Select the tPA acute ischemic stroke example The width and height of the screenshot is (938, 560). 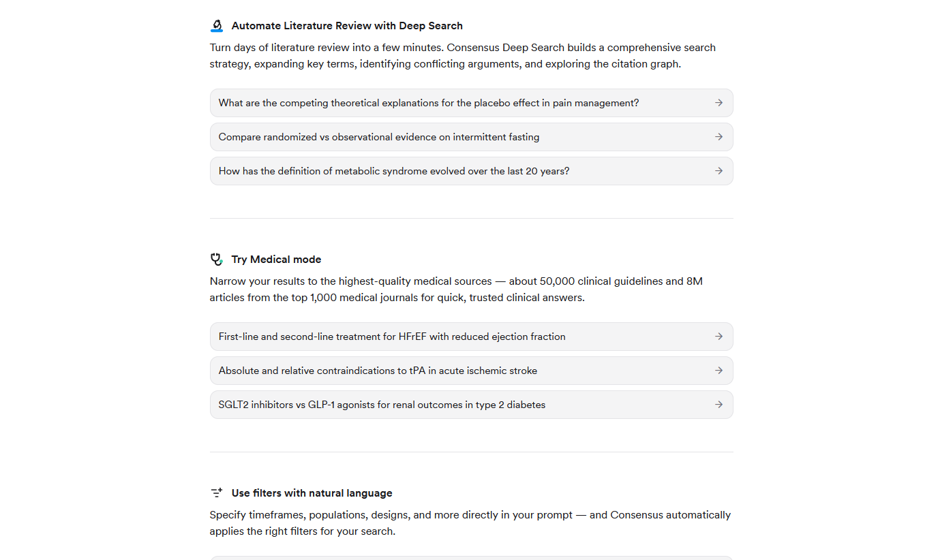[x=472, y=371]
